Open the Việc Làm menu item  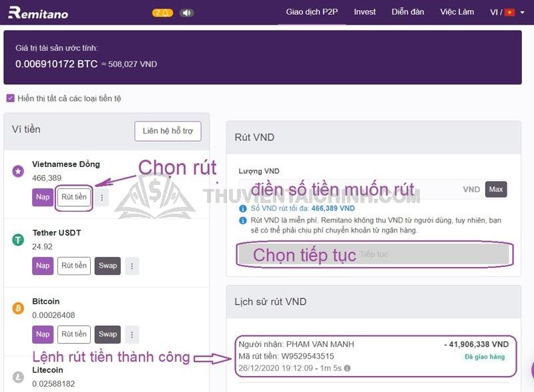pyautogui.click(x=457, y=12)
